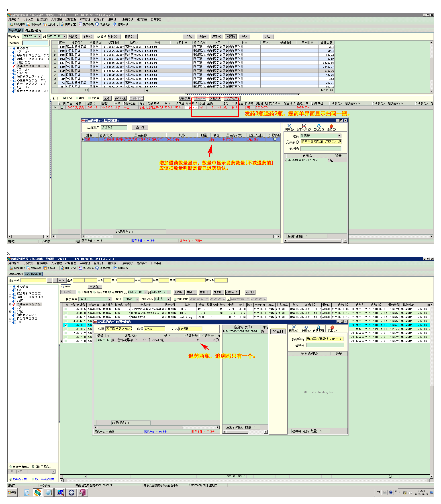The image size is (441, 504).
Task: Enable the 明细 print checkbox
Action: [77, 98]
